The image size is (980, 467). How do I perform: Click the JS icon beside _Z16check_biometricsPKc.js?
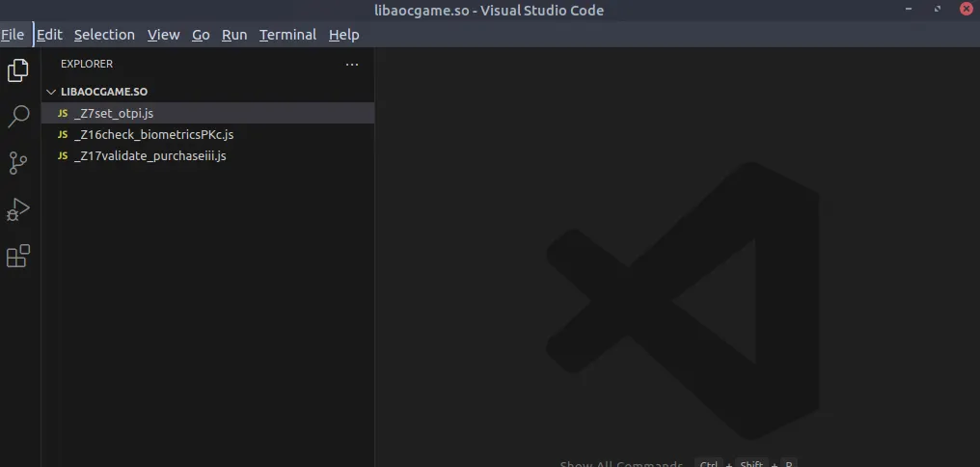coord(63,134)
